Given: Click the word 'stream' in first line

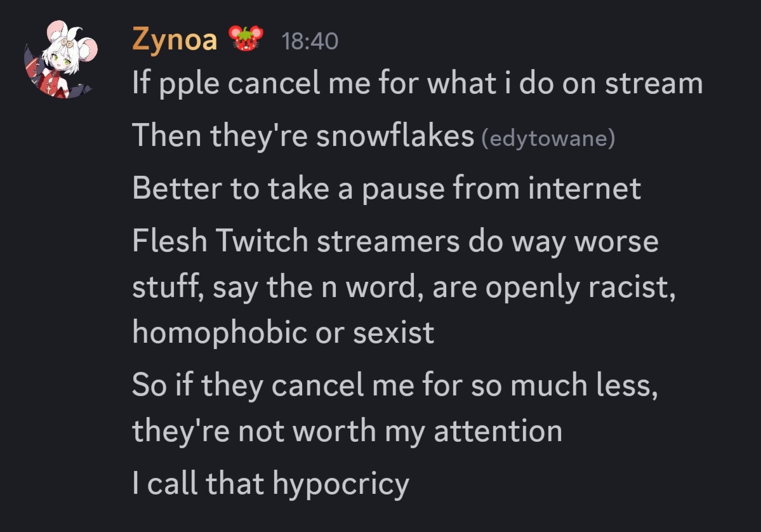Looking at the screenshot, I should (654, 83).
